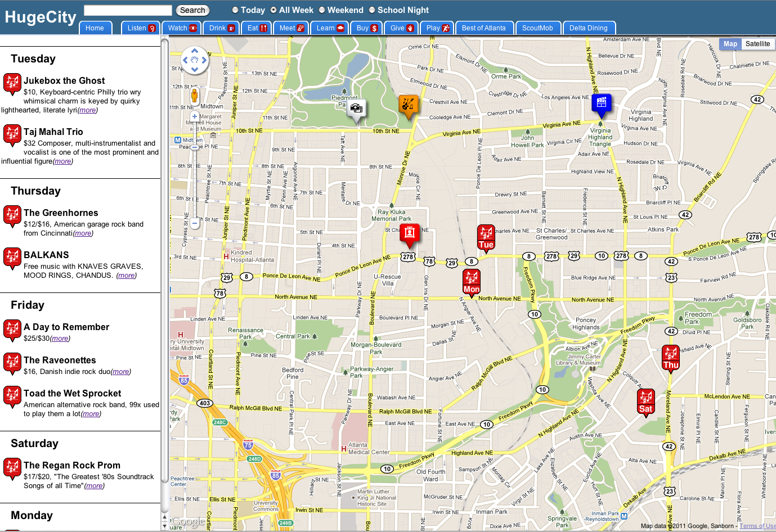Select the All Week radio button

tap(273, 10)
